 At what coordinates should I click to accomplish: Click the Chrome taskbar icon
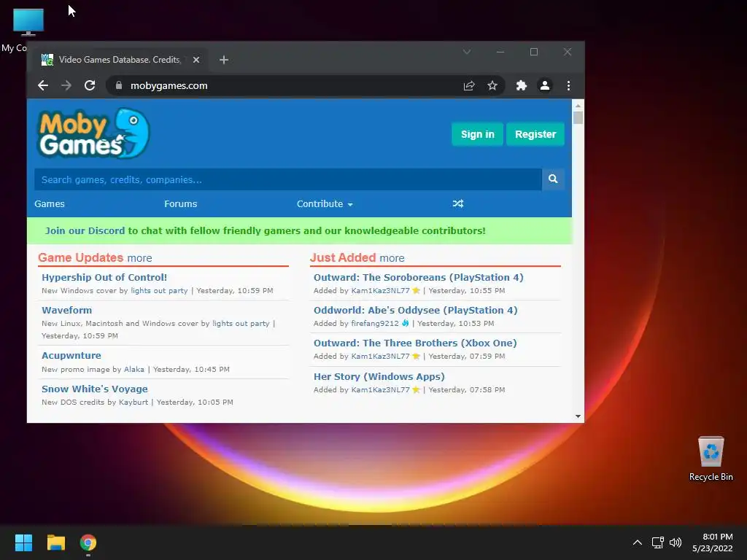[88, 542]
